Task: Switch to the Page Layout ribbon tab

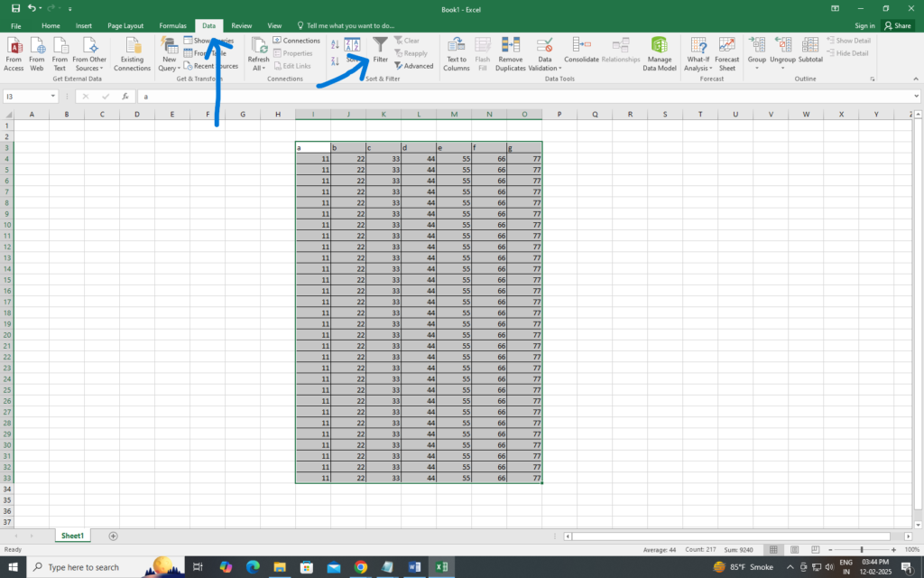Action: pyautogui.click(x=125, y=26)
